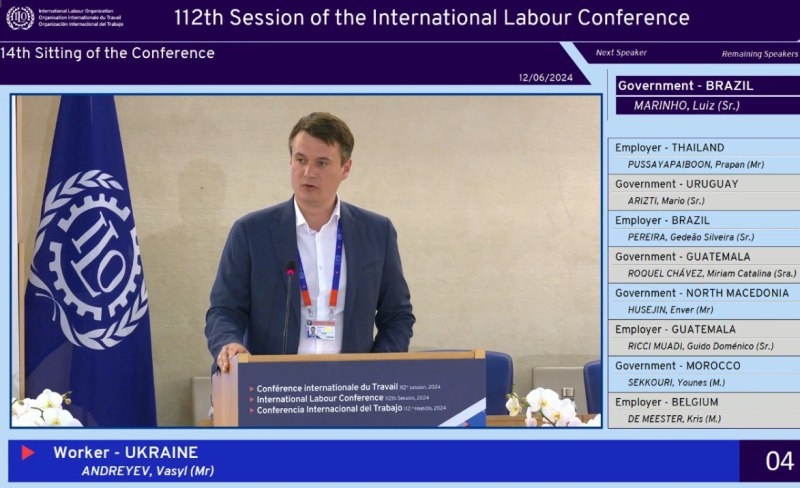The image size is (800, 488).
Task: Select 'Government - BRAZIL' next speaker heading
Action: click(x=685, y=86)
